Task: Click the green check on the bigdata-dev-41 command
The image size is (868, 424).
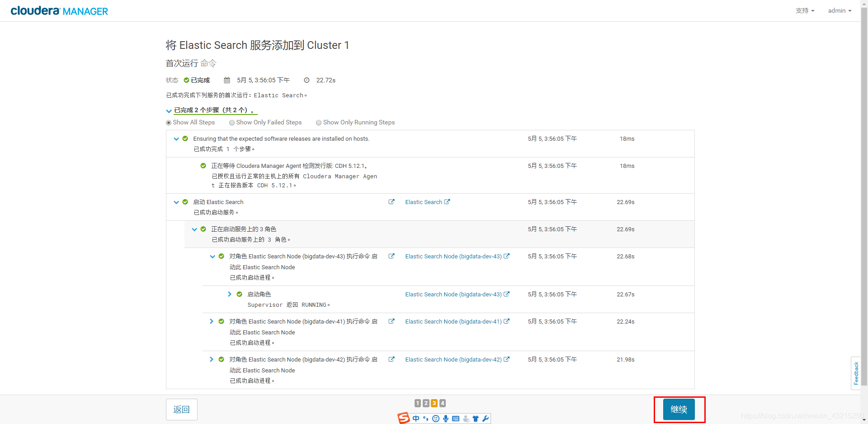Action: [222, 321]
